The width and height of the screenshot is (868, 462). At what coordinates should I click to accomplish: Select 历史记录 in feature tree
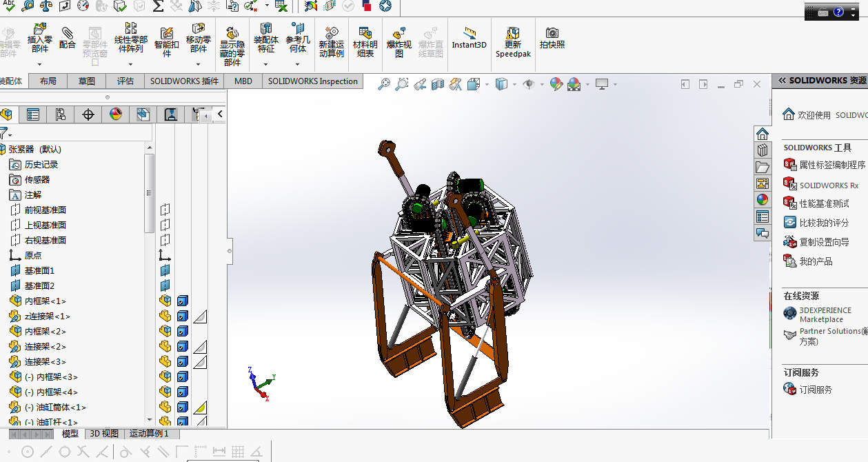(41, 165)
